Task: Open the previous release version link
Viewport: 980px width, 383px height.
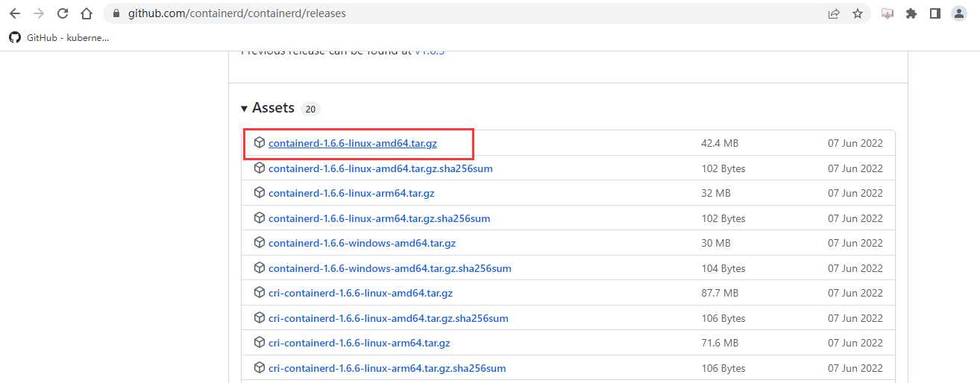Action: [x=430, y=52]
